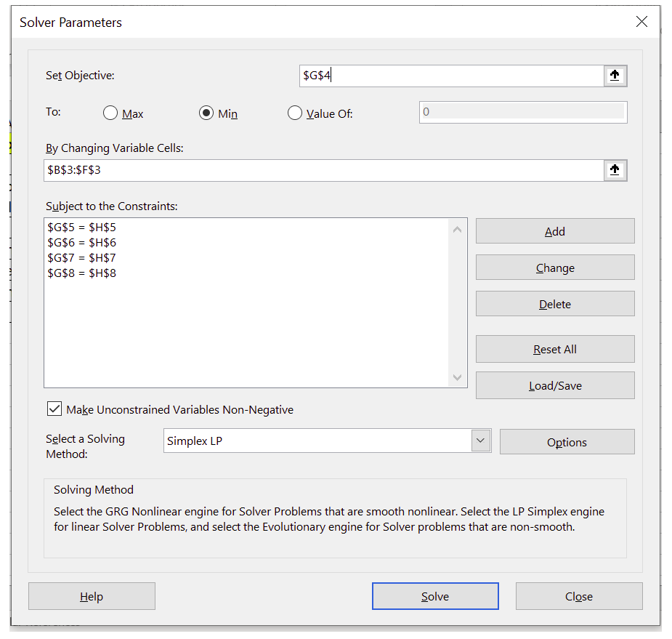Click into the Set Objective field

(450, 76)
